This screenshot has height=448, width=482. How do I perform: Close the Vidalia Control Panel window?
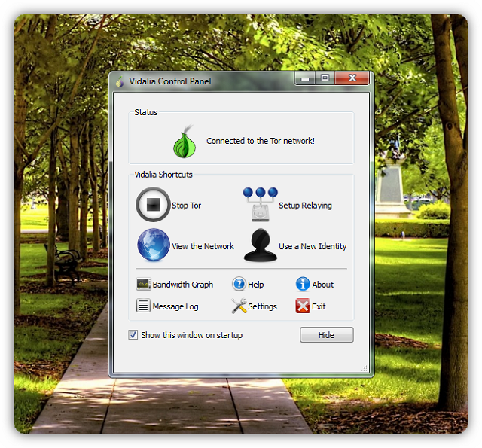(x=351, y=78)
